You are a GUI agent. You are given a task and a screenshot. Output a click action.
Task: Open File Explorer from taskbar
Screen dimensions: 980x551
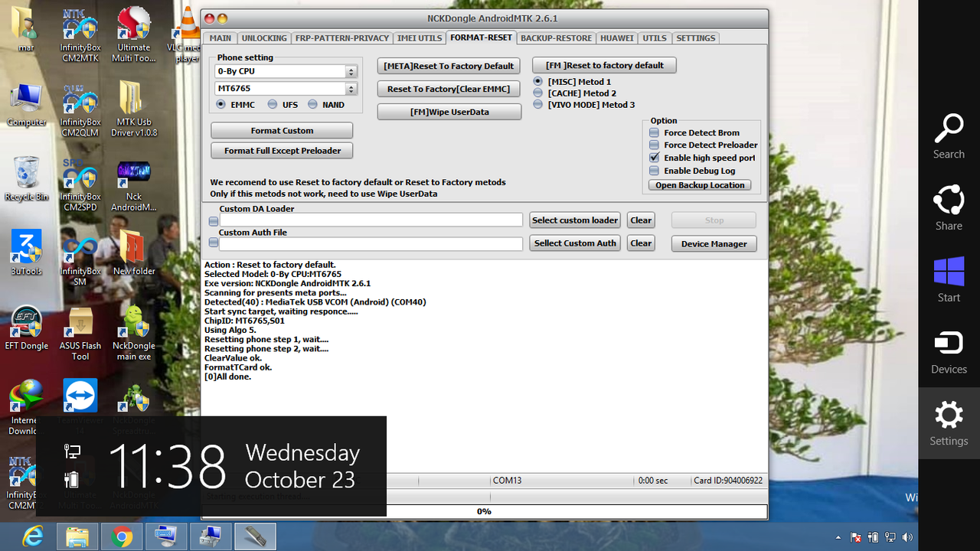(x=77, y=537)
